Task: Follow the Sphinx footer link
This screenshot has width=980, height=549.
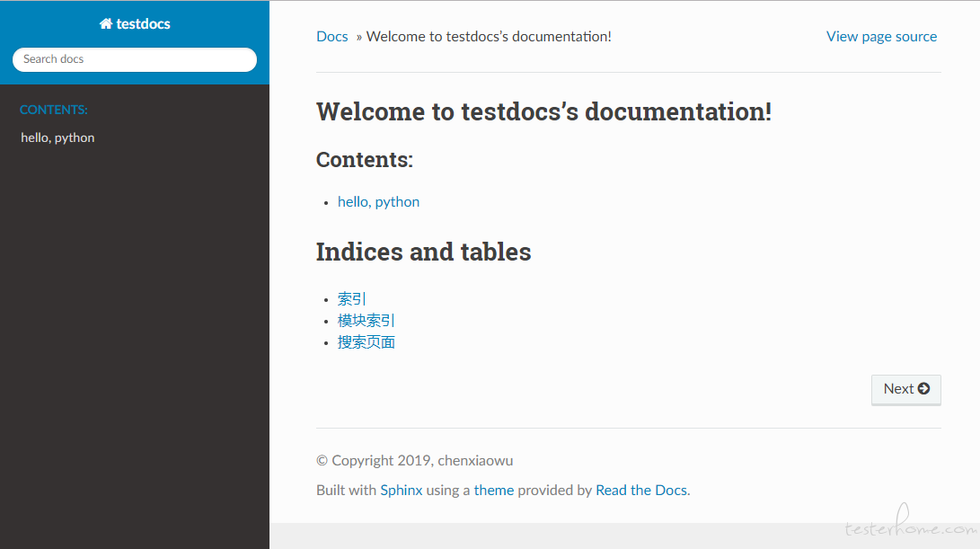Action: click(x=402, y=491)
